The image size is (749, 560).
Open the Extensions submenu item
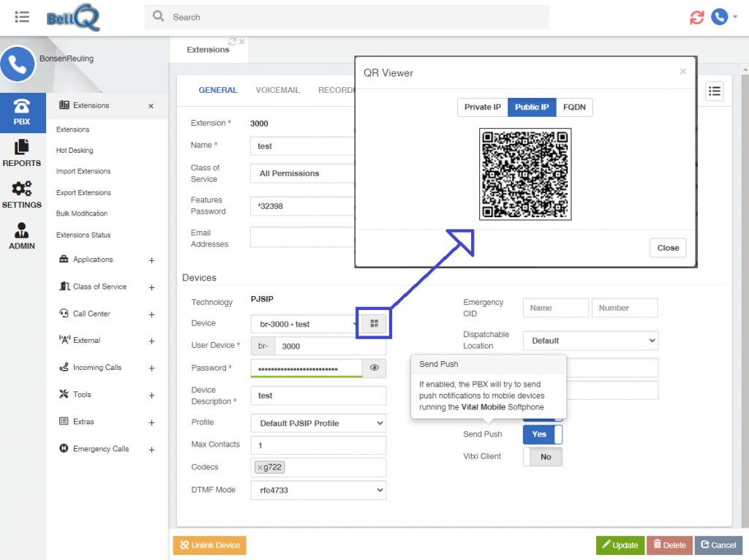click(72, 129)
